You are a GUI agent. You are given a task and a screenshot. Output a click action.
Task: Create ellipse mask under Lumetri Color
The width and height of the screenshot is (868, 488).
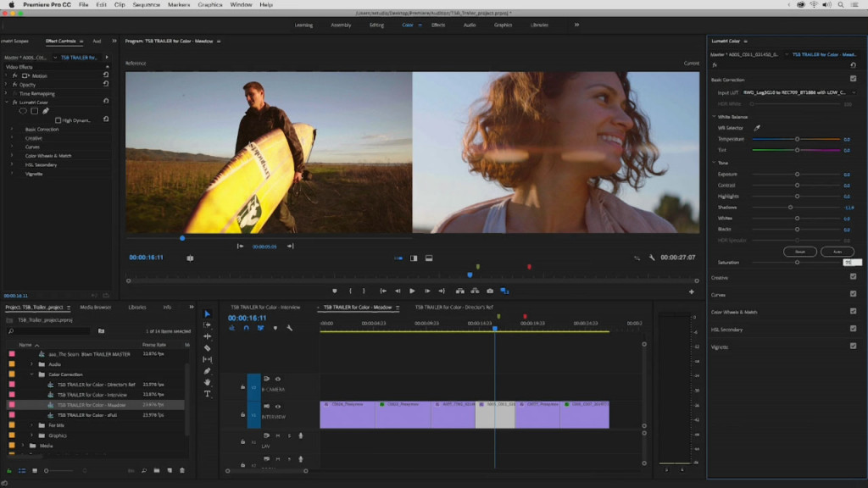pyautogui.click(x=24, y=111)
